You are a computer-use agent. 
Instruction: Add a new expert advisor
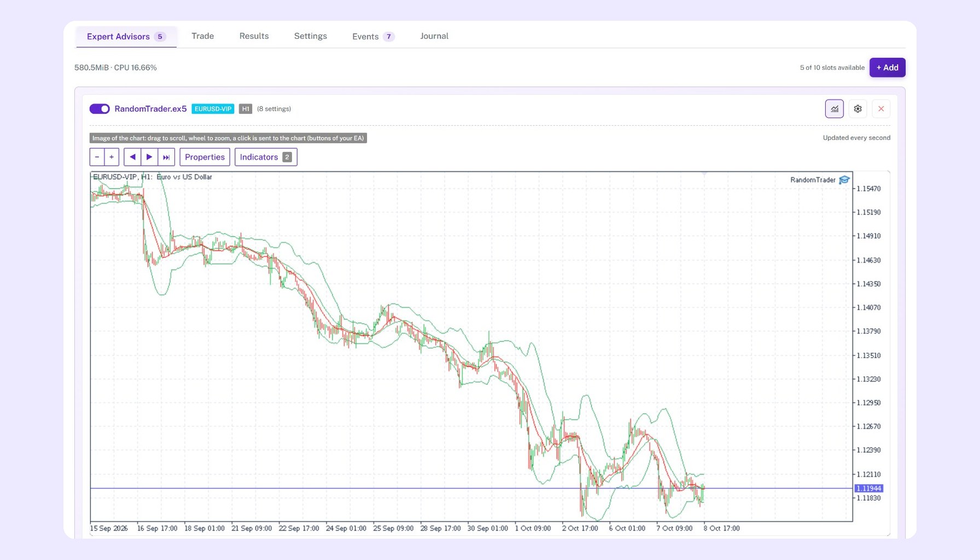(x=887, y=68)
